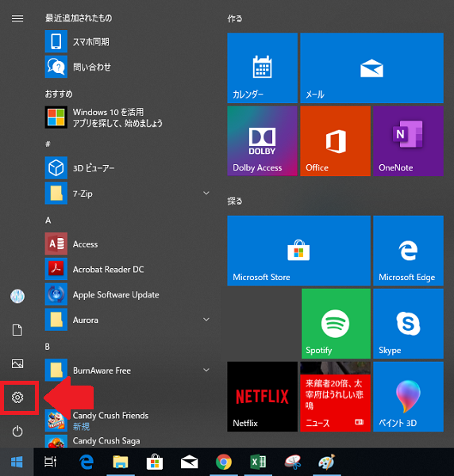Click the おすすめ heading
This screenshot has height=476, width=454.
[x=59, y=94]
